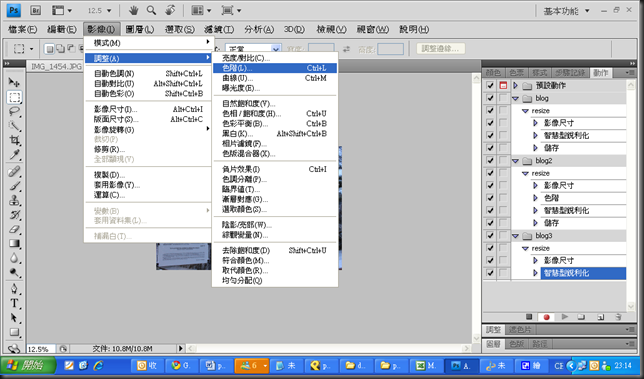Select the Eyedropper tool
Viewport: 644px width, 379px height.
(14, 155)
